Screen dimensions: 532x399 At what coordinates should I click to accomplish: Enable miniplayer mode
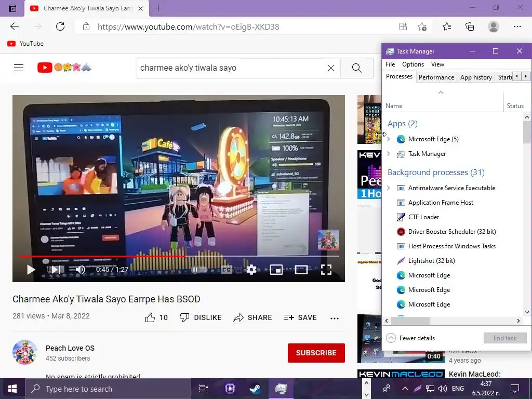coord(276,270)
